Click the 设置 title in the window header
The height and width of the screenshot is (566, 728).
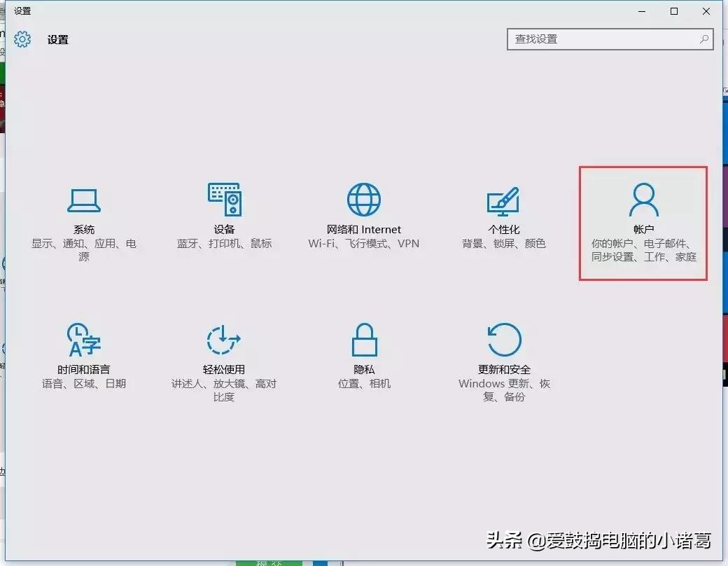[57, 39]
